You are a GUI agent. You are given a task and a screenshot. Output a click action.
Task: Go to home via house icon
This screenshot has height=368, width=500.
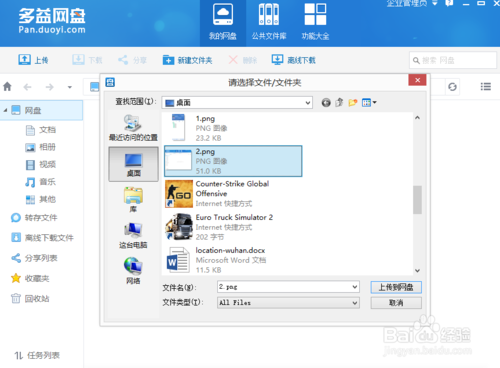point(7,87)
